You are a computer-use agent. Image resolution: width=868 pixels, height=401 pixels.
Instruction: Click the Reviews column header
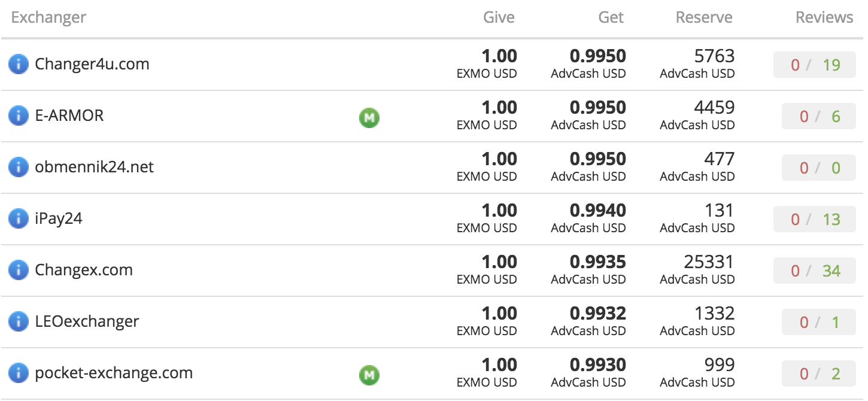tap(824, 18)
